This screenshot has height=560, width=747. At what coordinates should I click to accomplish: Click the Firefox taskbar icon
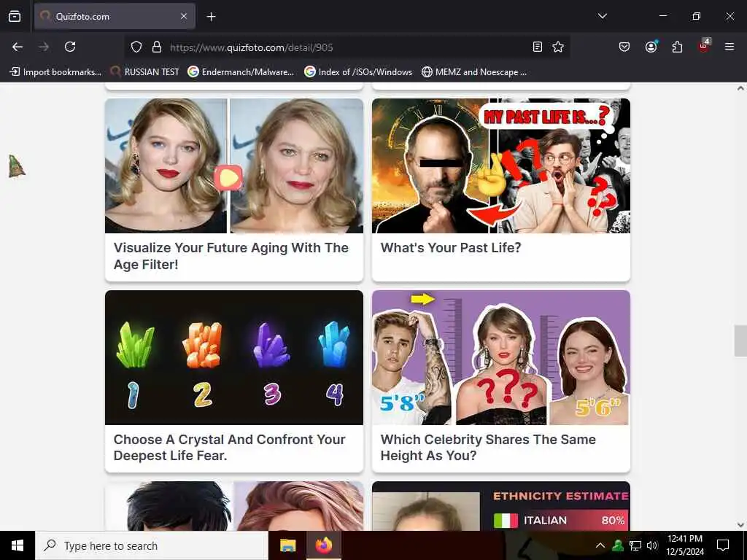tap(323, 545)
